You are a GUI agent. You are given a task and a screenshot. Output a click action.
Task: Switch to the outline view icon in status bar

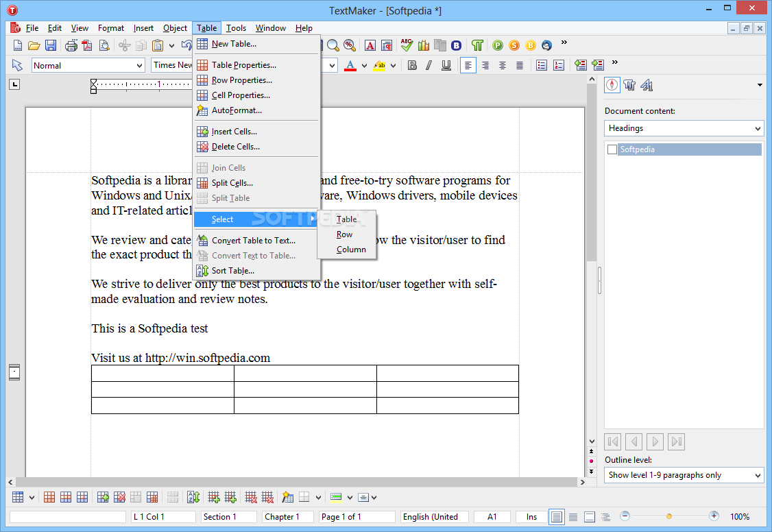[x=605, y=517]
